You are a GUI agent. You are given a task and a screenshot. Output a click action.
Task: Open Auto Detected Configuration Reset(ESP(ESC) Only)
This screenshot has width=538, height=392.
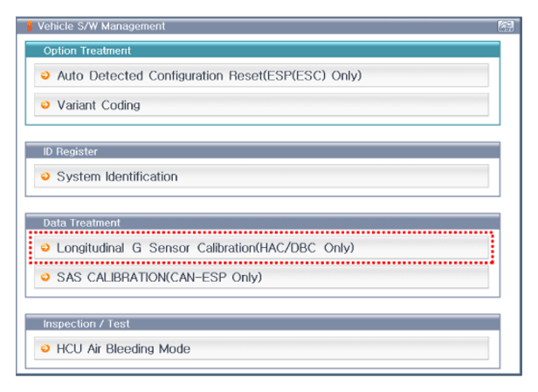pyautogui.click(x=261, y=75)
